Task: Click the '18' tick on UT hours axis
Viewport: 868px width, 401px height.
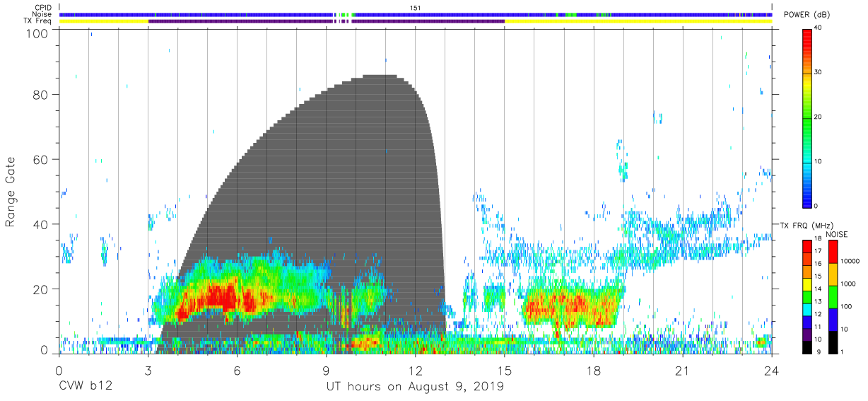Action: pos(593,371)
